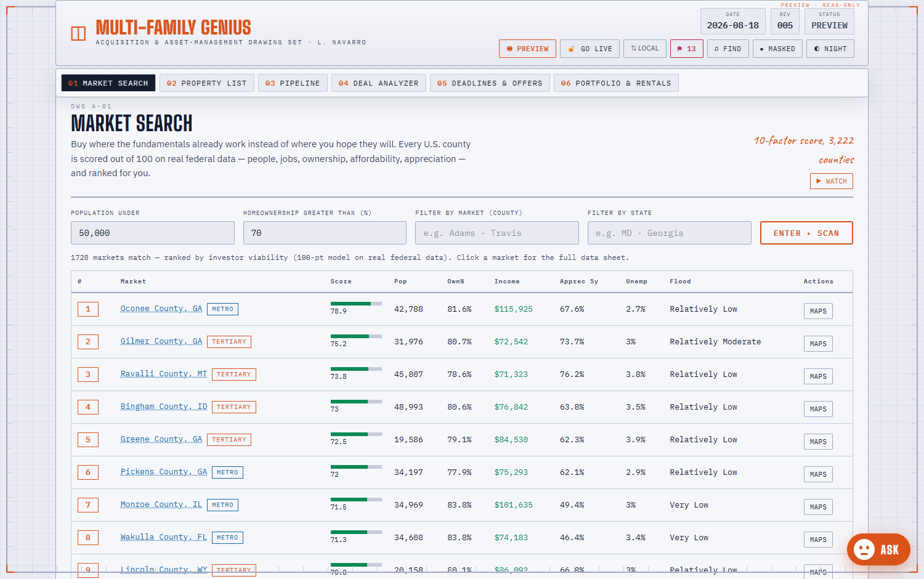Viewport: 924px width, 579px height.
Task: Click the REV 005 box
Action: pyautogui.click(x=785, y=21)
